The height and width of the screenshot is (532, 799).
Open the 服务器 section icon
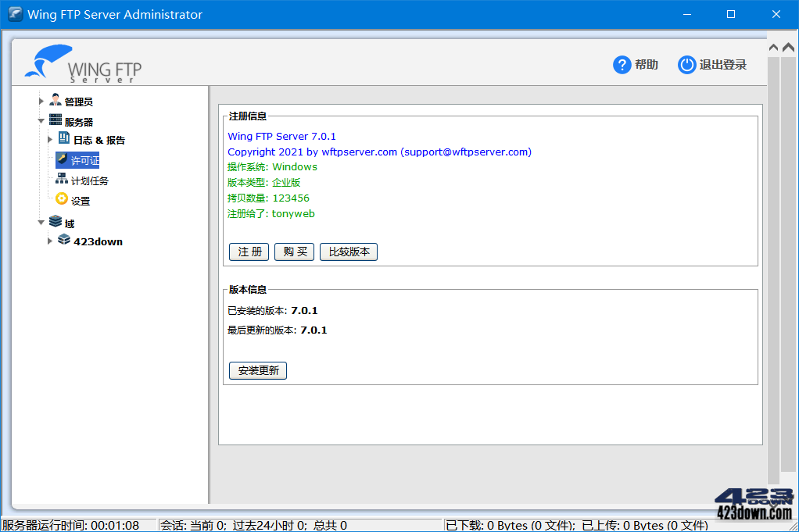[55, 120]
